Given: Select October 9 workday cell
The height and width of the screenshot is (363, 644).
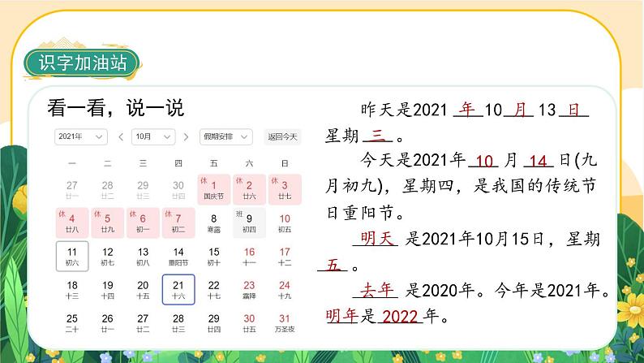Looking at the screenshot, I should (249, 223).
